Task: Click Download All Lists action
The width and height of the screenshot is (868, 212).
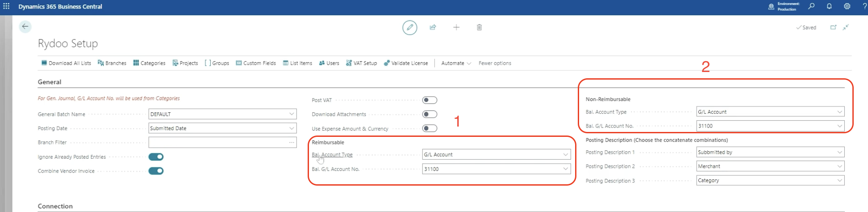Action: (66, 63)
